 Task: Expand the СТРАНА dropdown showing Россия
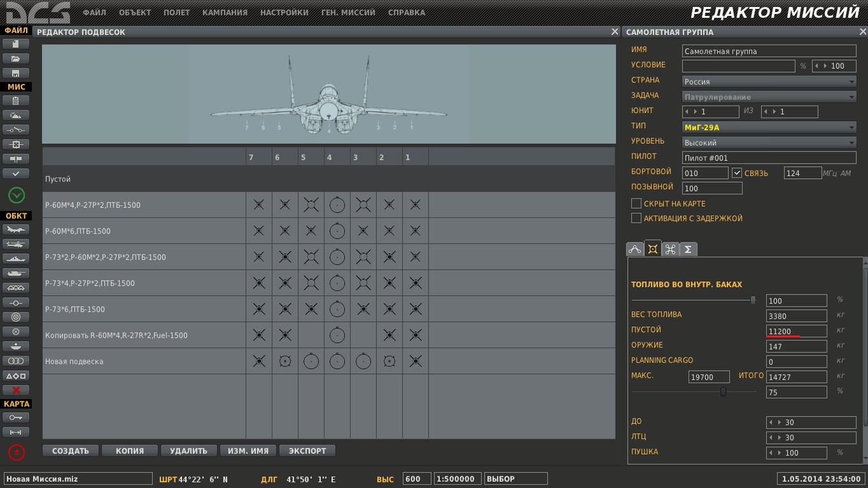coord(769,81)
